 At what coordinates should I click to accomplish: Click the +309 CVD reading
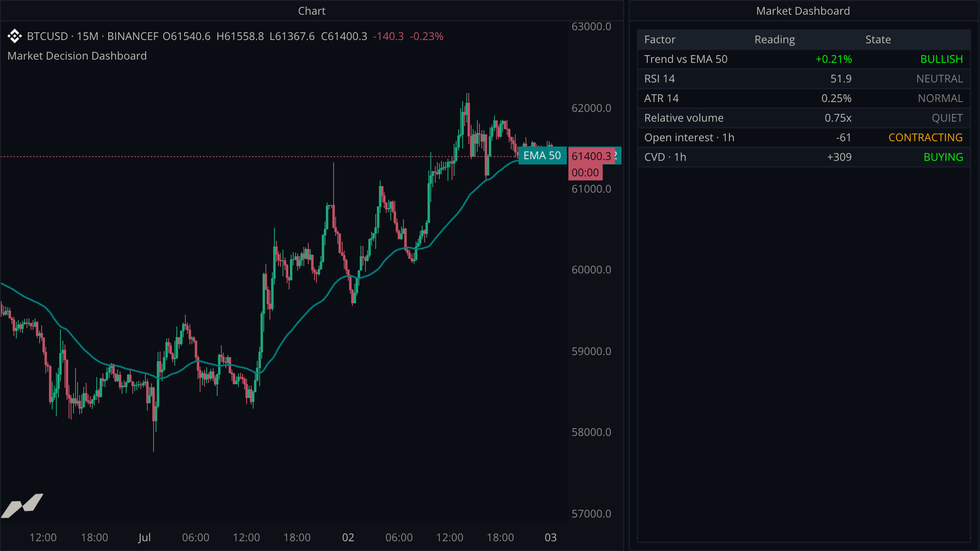pos(839,157)
